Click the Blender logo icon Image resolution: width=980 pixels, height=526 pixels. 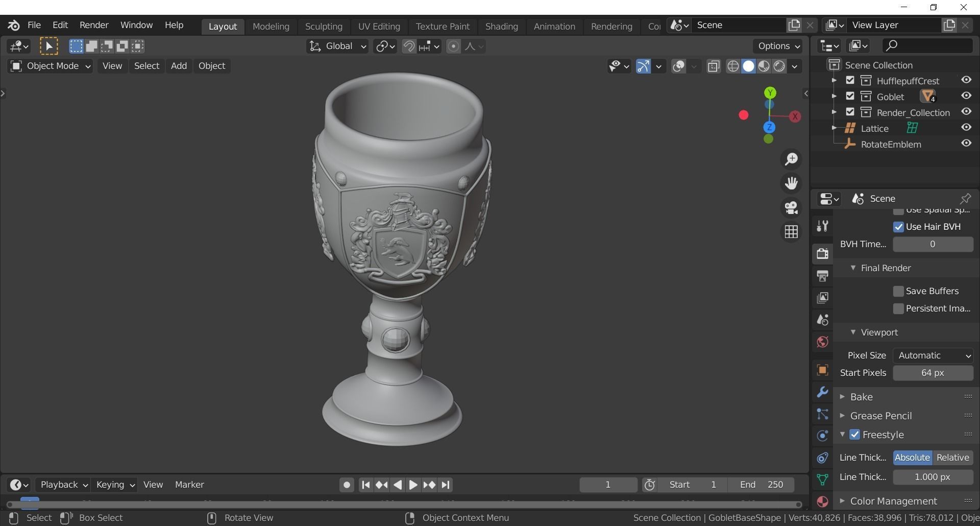click(14, 25)
